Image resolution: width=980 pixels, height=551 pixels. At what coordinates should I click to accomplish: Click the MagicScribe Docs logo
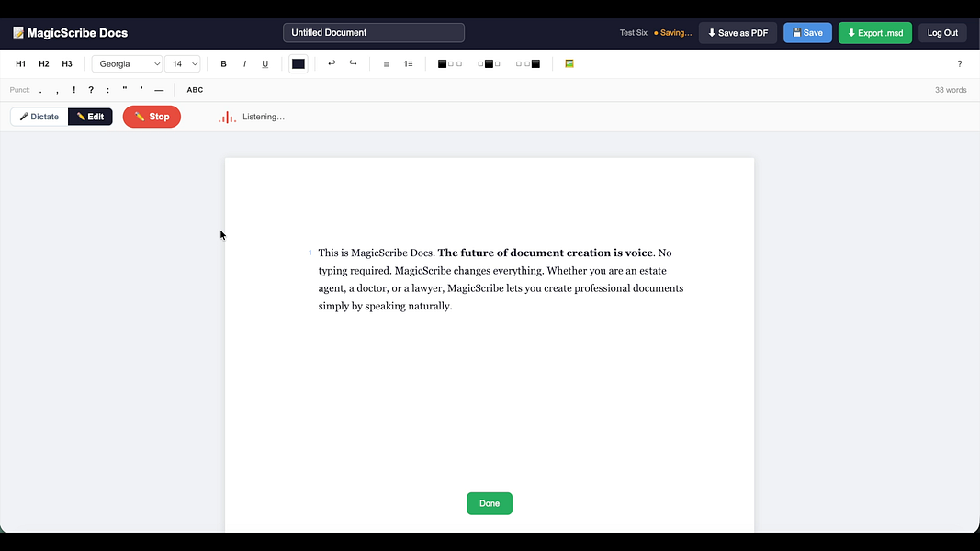70,33
